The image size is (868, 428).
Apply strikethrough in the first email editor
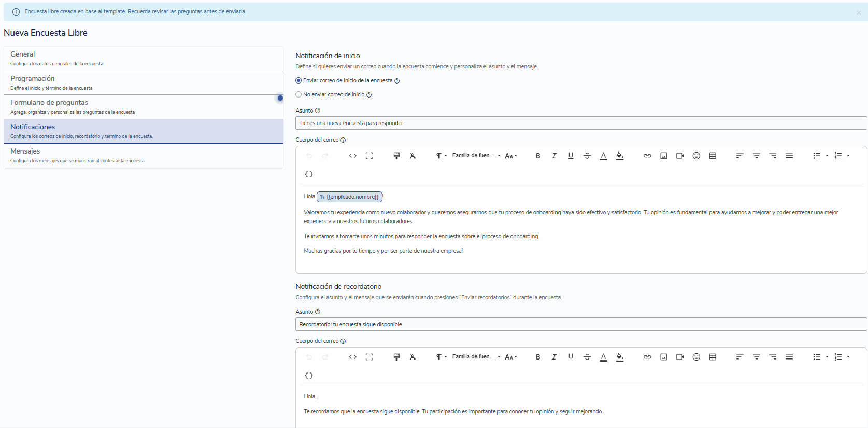[587, 156]
